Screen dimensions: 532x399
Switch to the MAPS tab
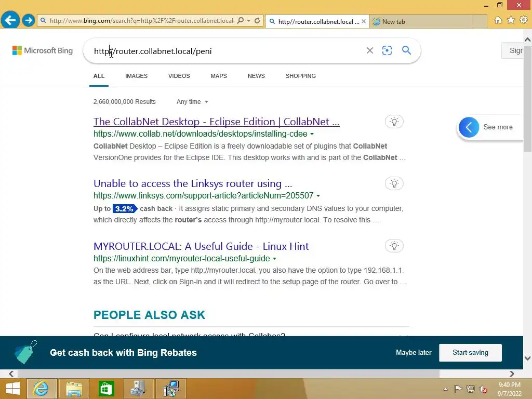click(x=219, y=76)
